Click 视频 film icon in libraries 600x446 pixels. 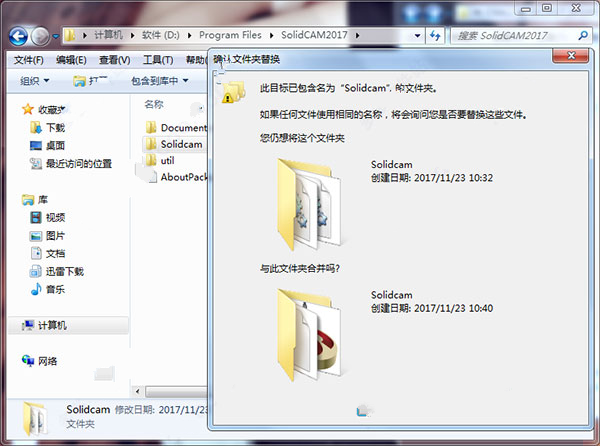pos(36,218)
